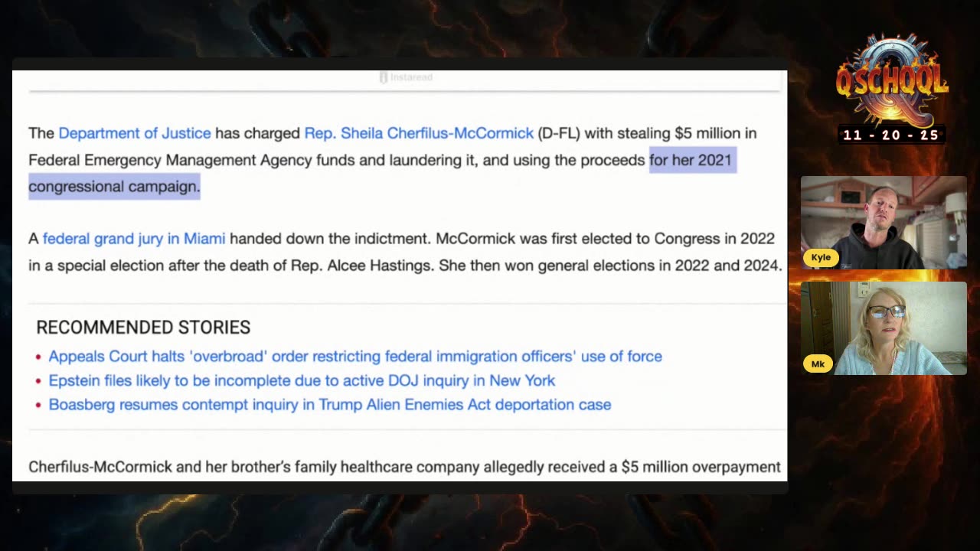Click the 'stealing $5 million in' text
980x551 pixels.
[687, 133]
